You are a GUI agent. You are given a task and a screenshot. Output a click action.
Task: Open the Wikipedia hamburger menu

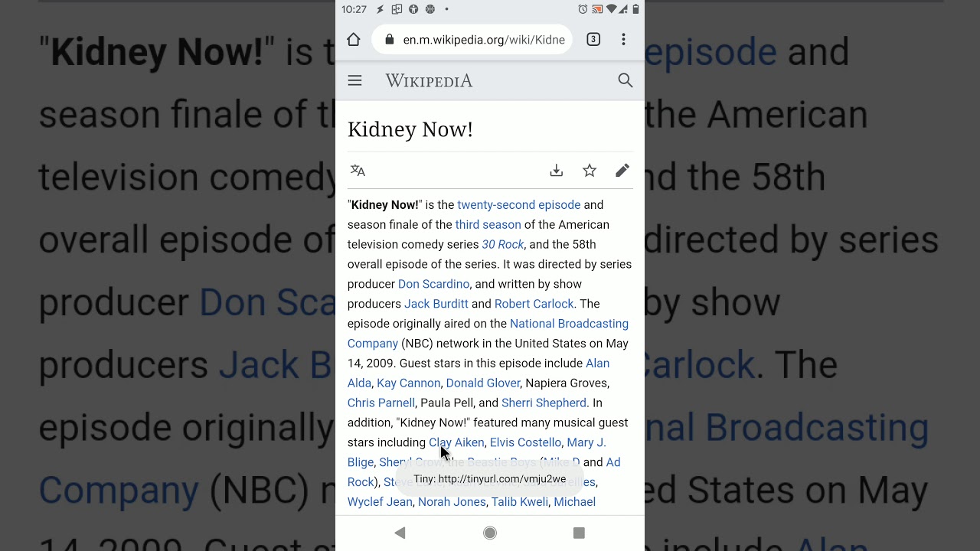[x=354, y=80]
